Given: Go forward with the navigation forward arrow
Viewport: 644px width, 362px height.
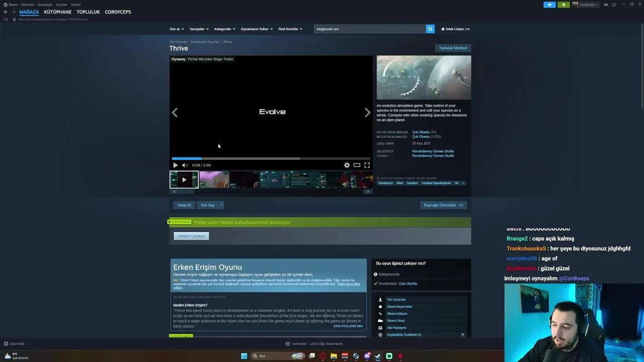Looking at the screenshot, I should click(14, 12).
